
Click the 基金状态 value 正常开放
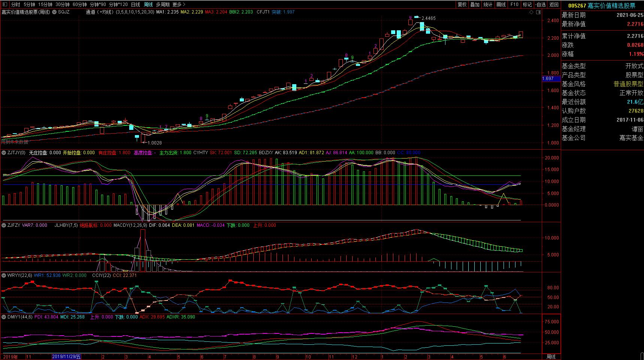click(631, 93)
